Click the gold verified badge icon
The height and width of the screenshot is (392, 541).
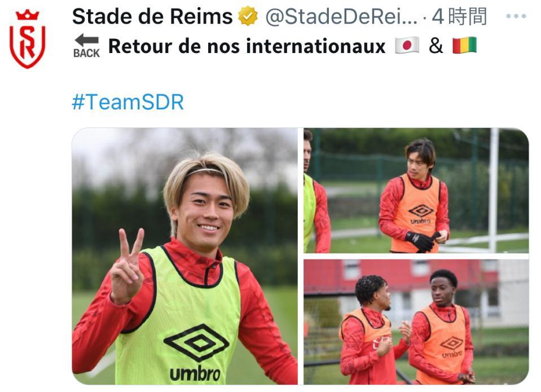pyautogui.click(x=248, y=16)
